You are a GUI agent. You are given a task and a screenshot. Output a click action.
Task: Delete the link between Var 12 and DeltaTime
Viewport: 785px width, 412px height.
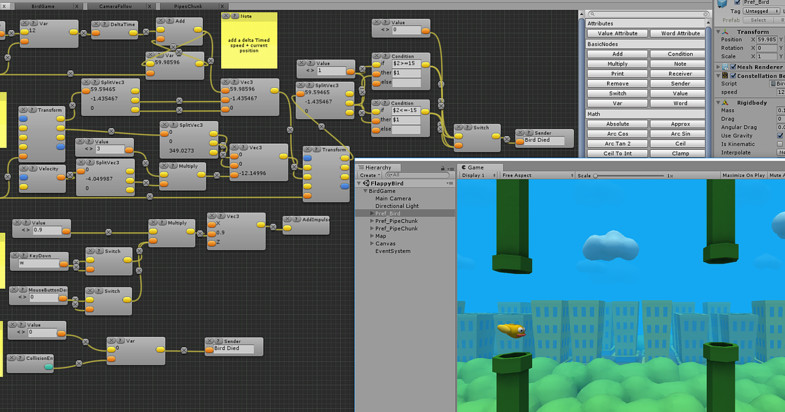(84, 33)
